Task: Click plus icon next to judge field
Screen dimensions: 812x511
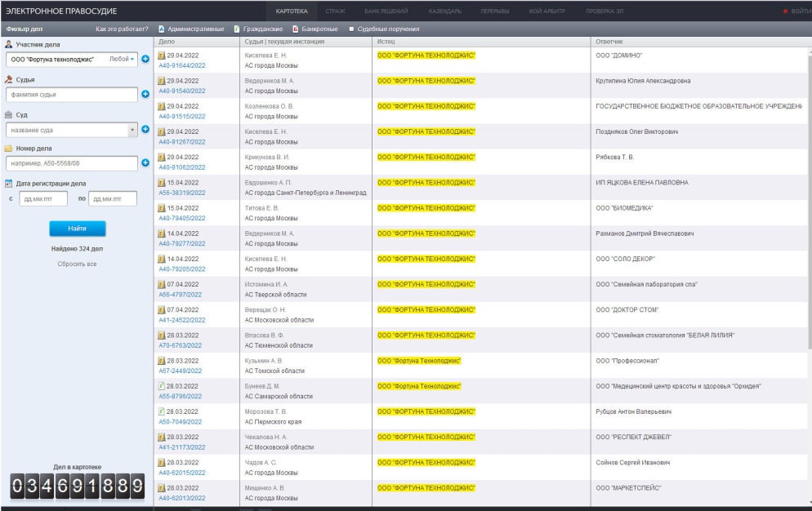Action: (145, 95)
